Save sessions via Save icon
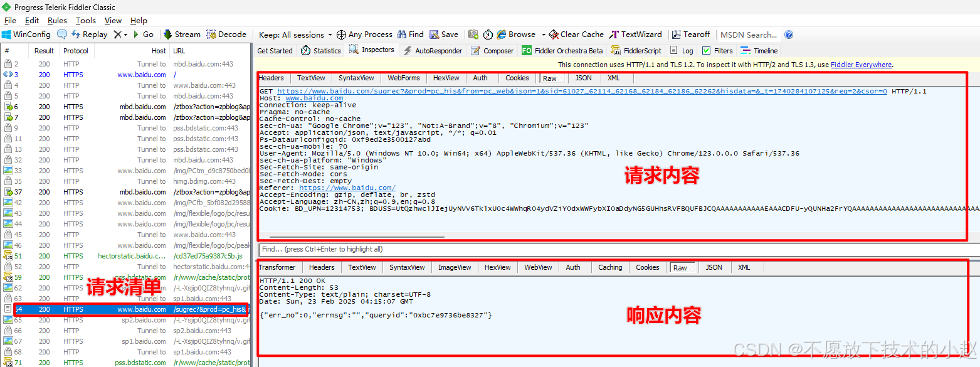 443,35
